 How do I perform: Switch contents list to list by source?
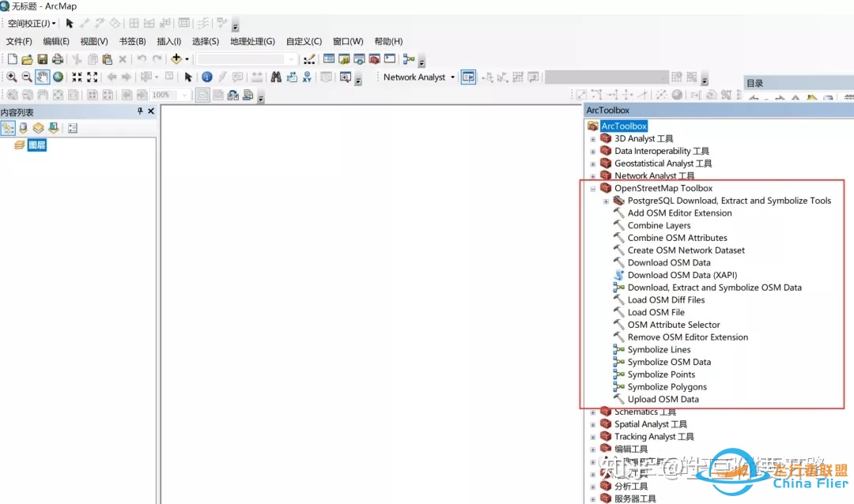point(23,129)
